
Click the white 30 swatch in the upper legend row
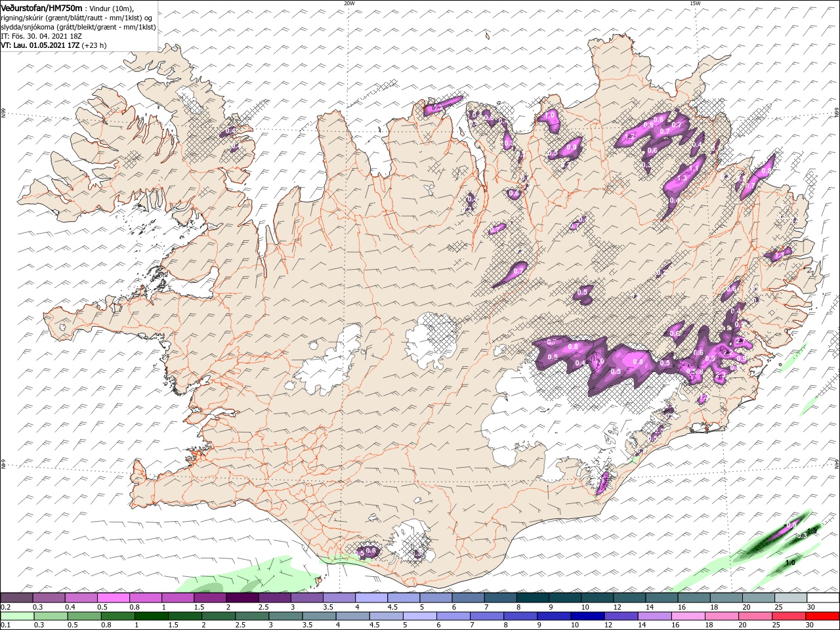(824, 598)
